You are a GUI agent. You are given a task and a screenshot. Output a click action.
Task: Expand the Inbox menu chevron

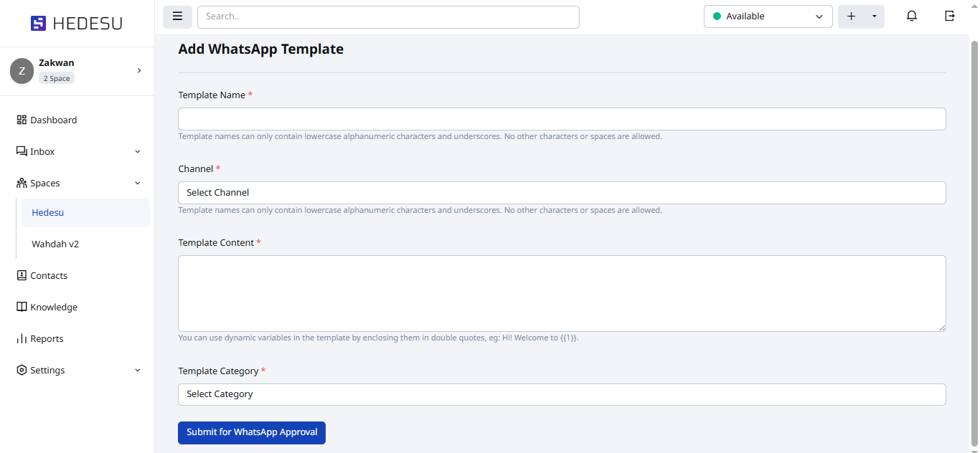138,151
